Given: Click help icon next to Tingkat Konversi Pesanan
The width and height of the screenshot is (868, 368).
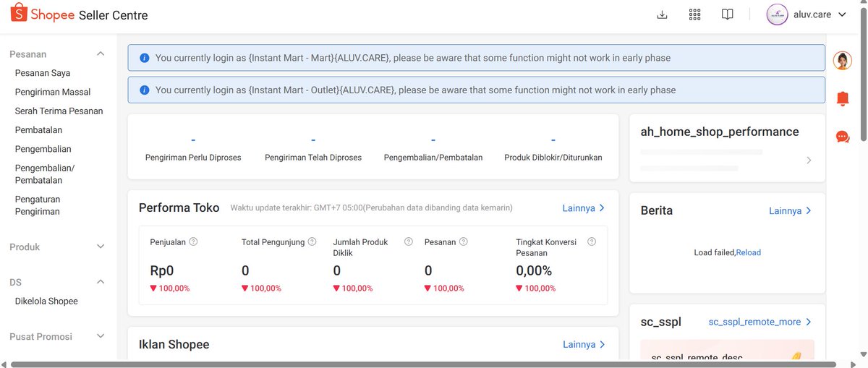Looking at the screenshot, I should coord(592,242).
